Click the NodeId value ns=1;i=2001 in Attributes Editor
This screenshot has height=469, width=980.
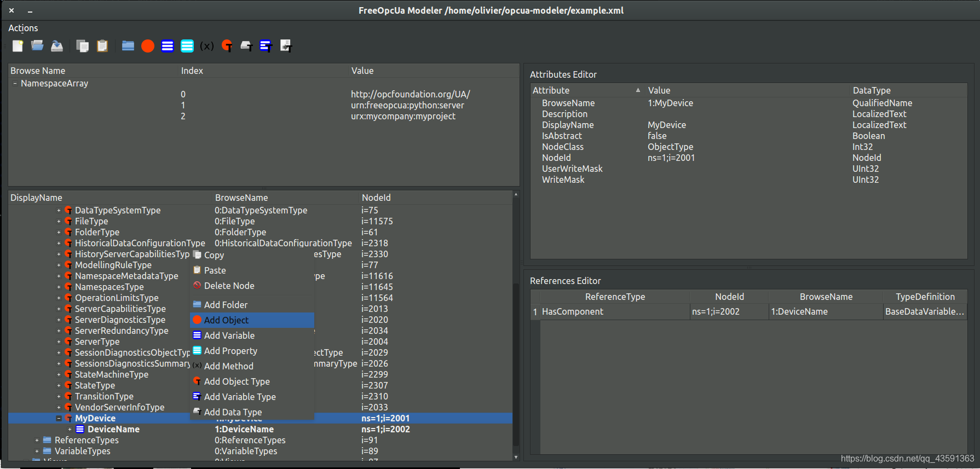(671, 158)
